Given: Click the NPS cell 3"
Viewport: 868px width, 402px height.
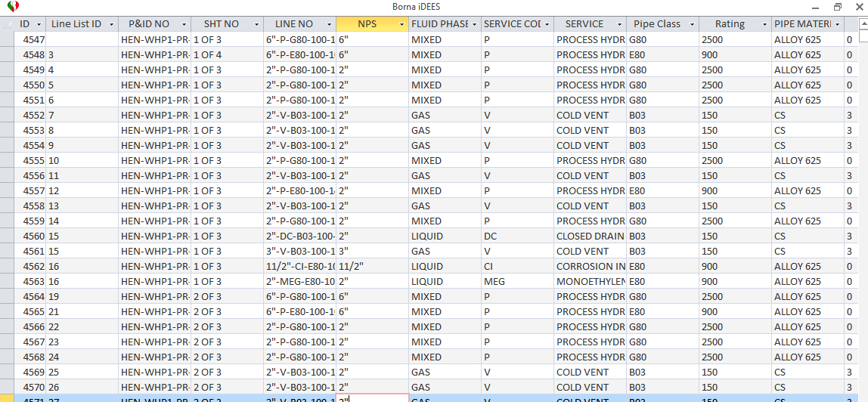Looking at the screenshot, I should (372, 251).
